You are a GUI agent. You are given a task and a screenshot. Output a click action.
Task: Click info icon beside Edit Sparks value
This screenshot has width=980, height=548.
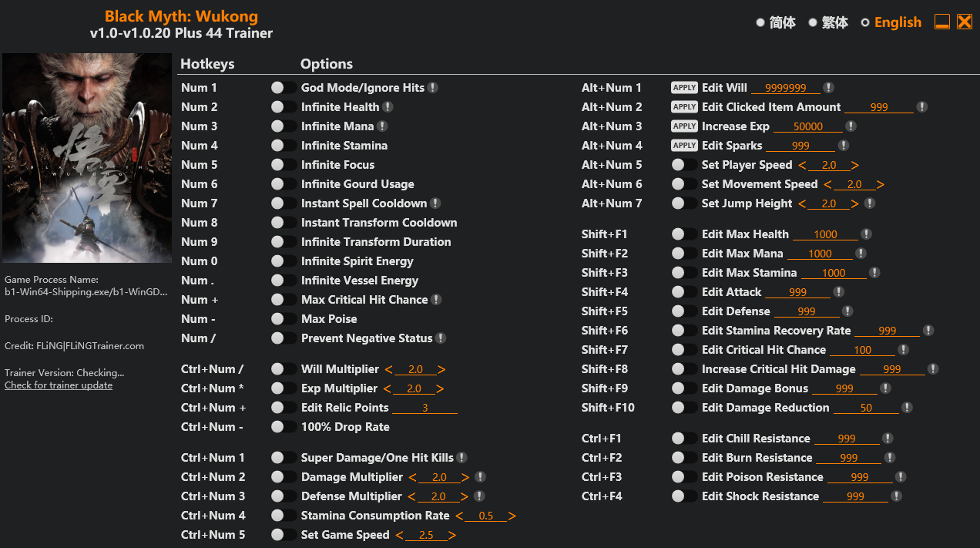coord(844,146)
